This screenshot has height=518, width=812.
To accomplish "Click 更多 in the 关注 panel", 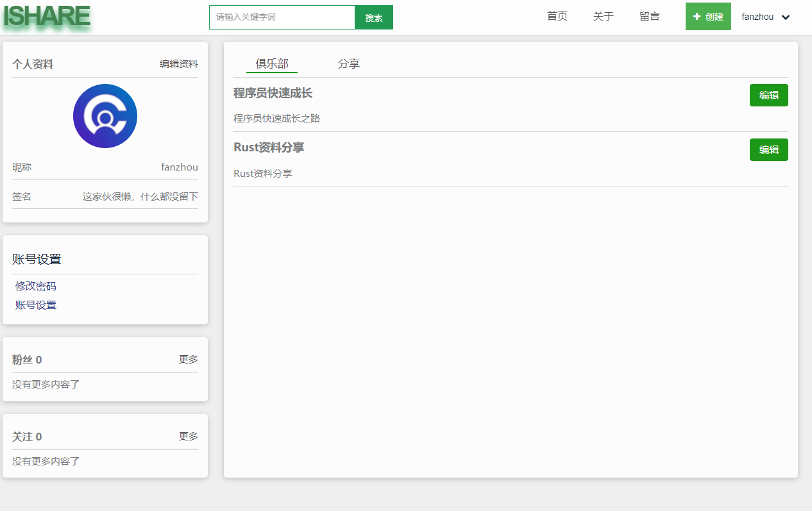I will tap(189, 436).
